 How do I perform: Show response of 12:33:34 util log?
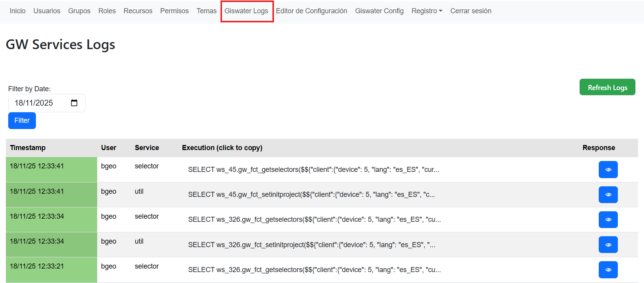[x=608, y=245]
